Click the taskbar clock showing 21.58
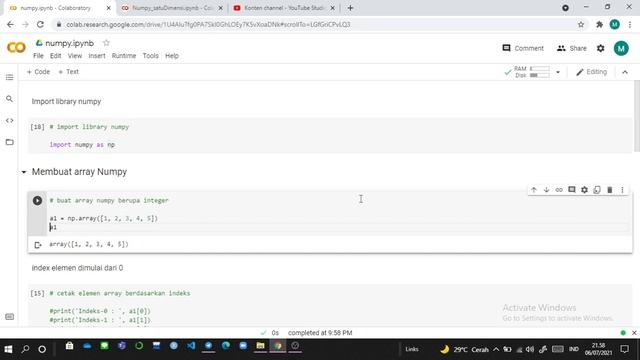640x360 pixels. click(598, 349)
